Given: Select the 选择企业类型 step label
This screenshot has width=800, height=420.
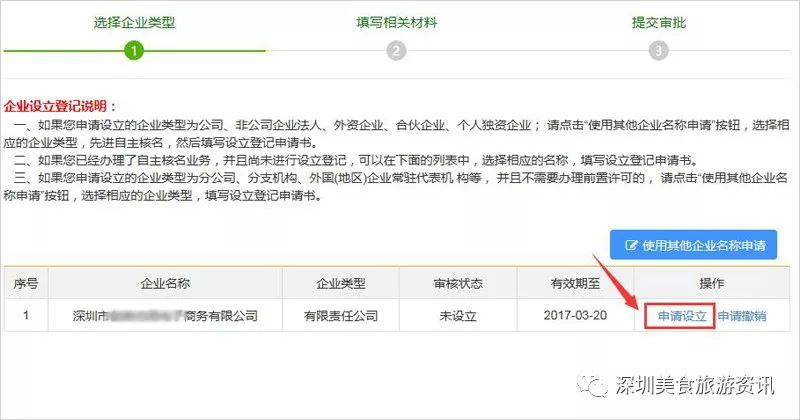Looking at the screenshot, I should (x=134, y=22).
